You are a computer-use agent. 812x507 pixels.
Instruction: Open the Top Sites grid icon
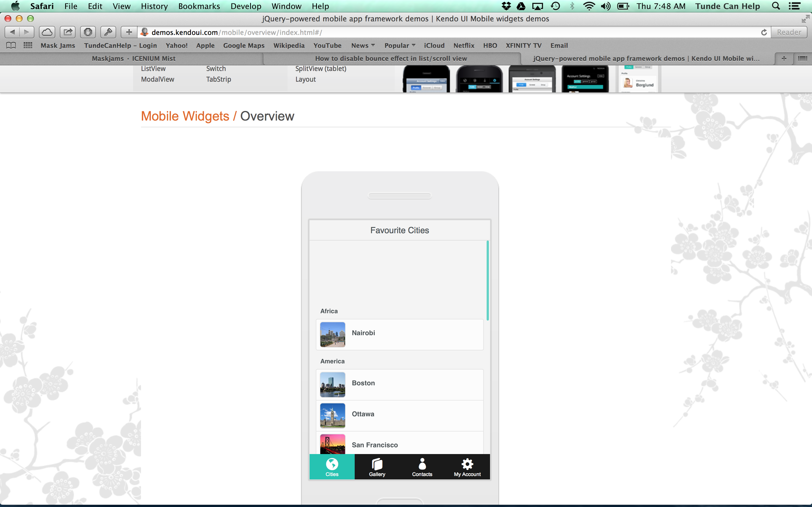coord(28,45)
